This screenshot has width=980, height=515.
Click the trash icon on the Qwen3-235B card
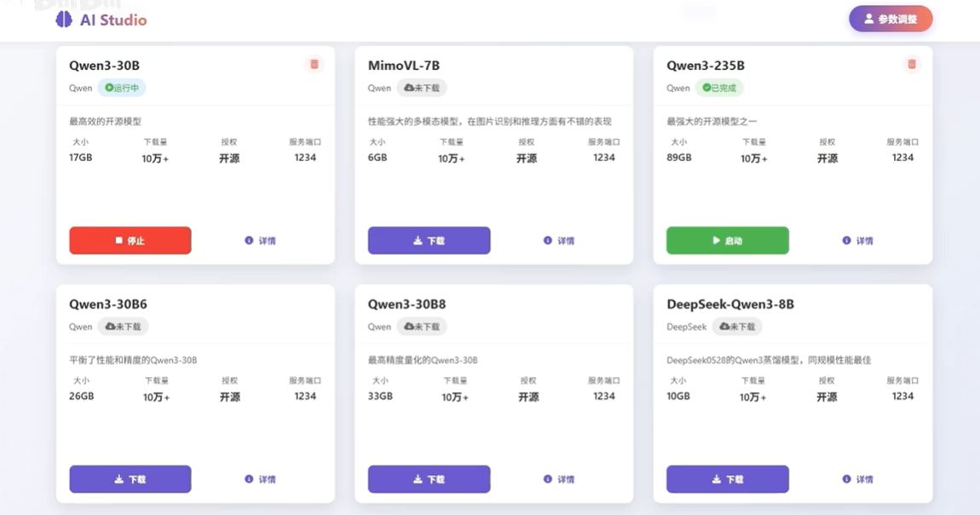(911, 64)
